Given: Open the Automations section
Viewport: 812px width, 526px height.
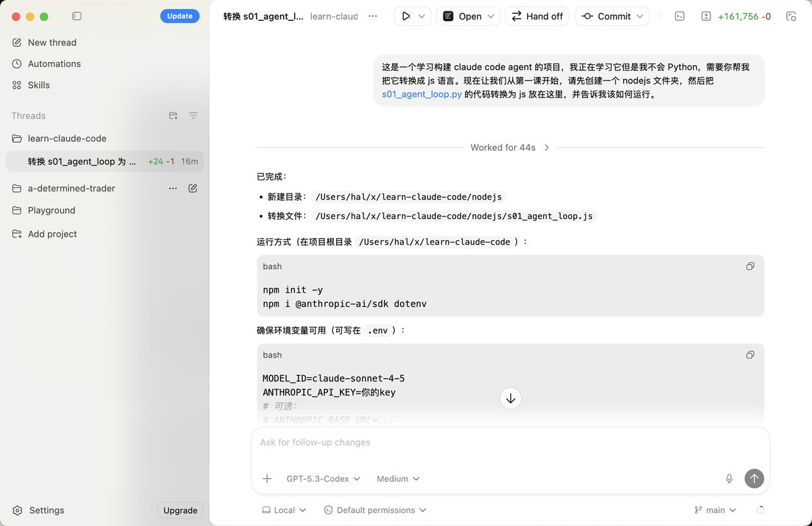Looking at the screenshot, I should pos(54,64).
